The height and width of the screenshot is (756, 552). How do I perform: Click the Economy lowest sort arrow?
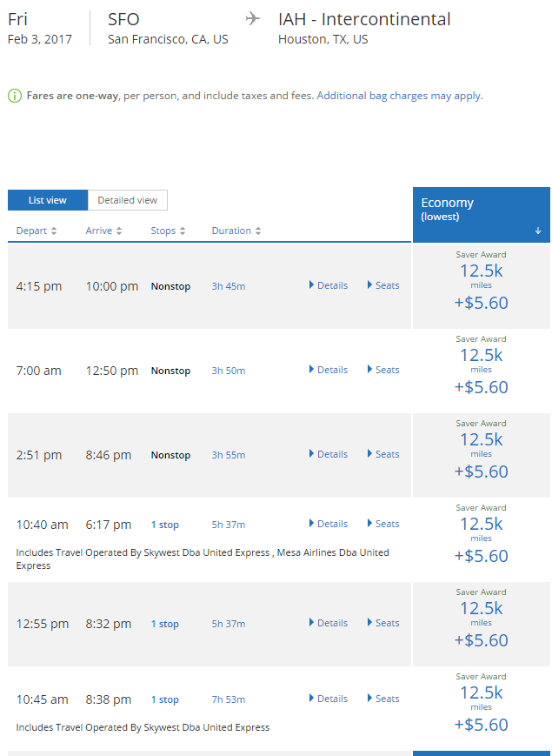(x=538, y=231)
